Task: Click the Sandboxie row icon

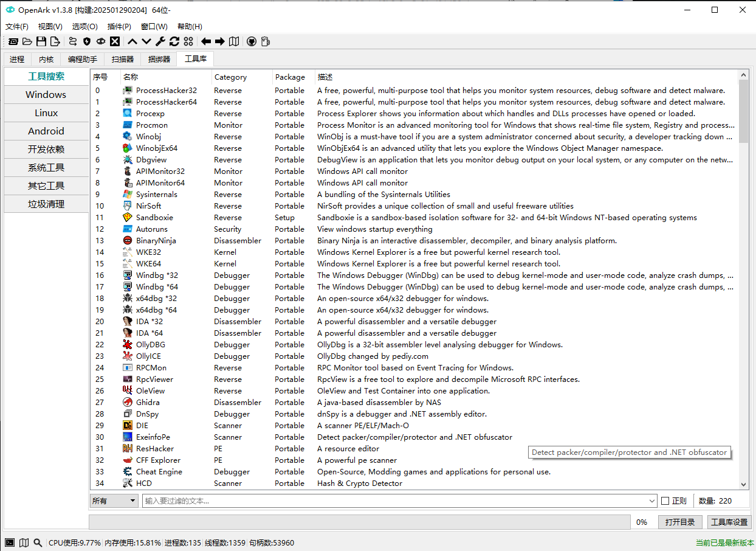Action: (128, 217)
